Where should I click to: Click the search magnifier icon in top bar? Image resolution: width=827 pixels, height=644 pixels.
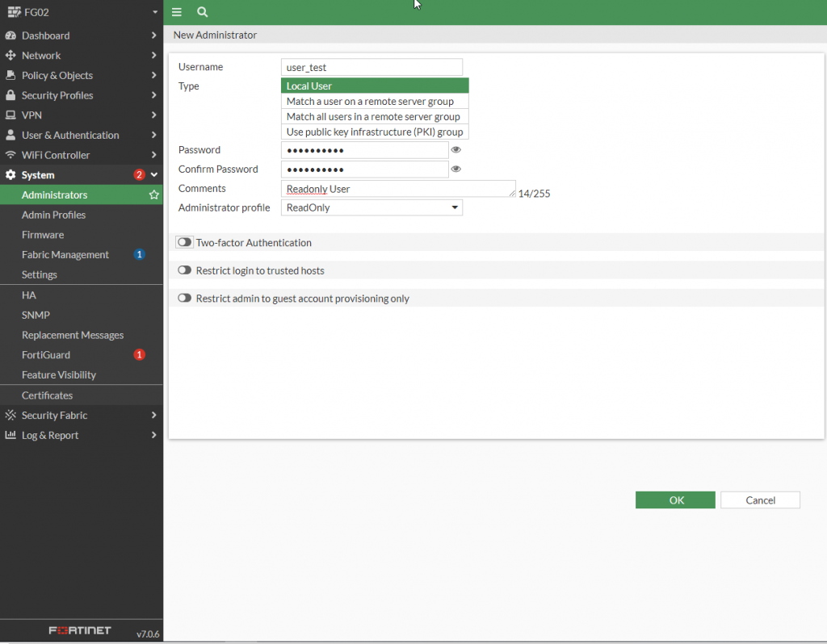(x=202, y=12)
